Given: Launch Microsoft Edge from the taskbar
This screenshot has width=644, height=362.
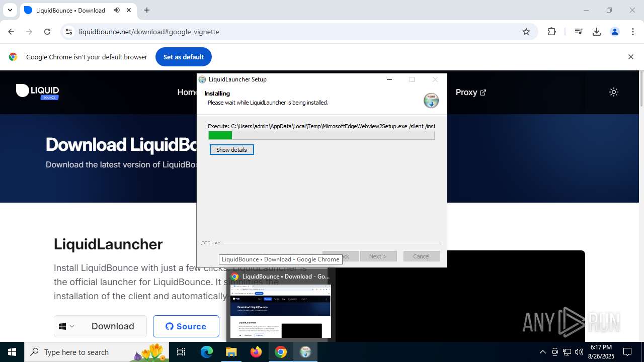Looking at the screenshot, I should click(x=207, y=352).
